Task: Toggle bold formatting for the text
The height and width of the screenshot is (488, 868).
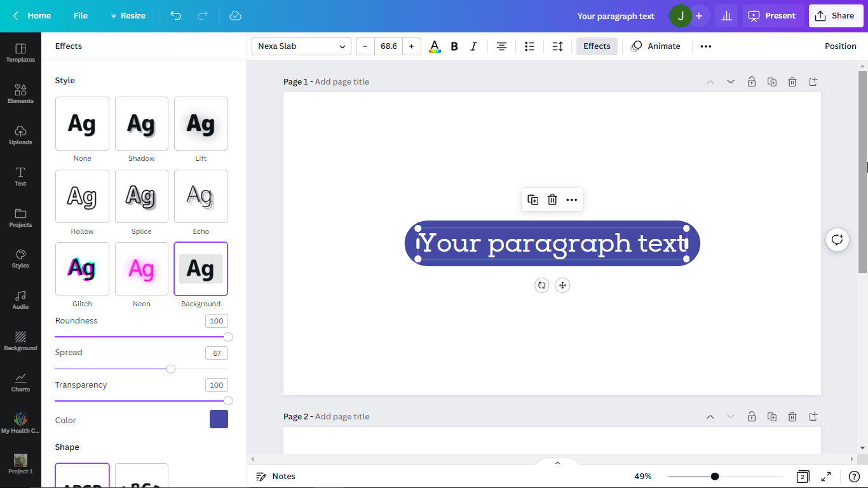Action: [x=454, y=46]
